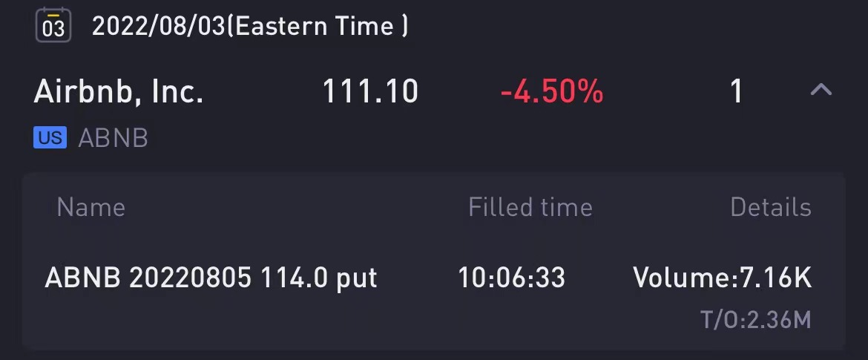Click the count number 1 beside chevron

point(736,91)
